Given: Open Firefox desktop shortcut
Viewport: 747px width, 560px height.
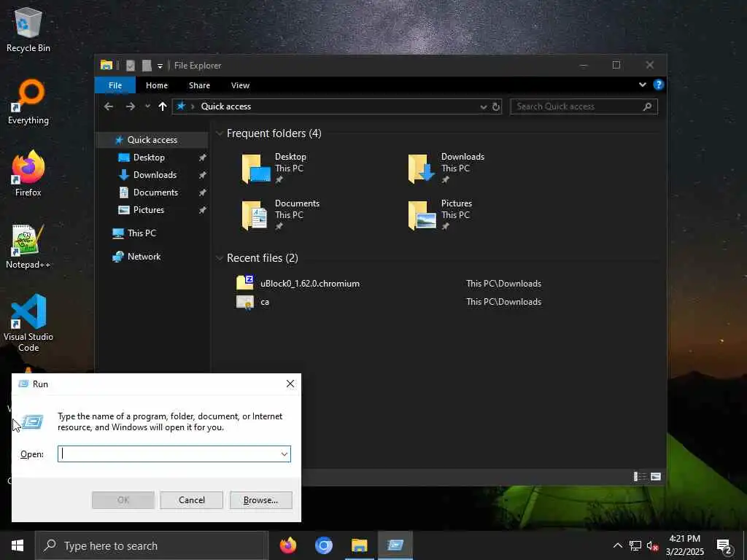Looking at the screenshot, I should pos(28,174).
